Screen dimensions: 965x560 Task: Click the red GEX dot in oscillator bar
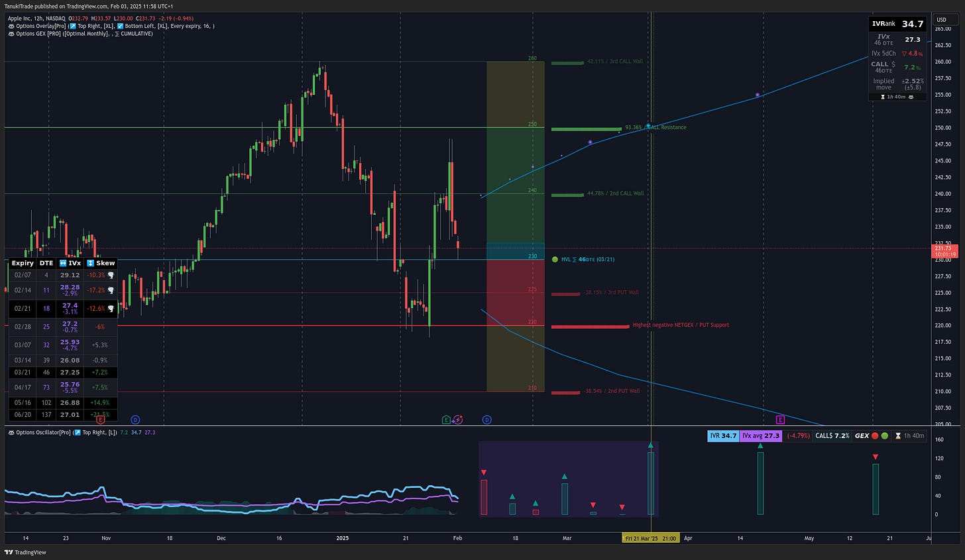click(875, 436)
